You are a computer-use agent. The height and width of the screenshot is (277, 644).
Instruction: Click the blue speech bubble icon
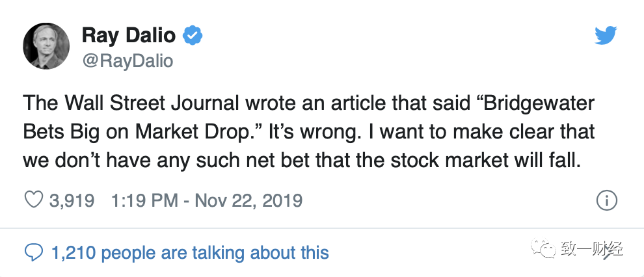(x=33, y=252)
